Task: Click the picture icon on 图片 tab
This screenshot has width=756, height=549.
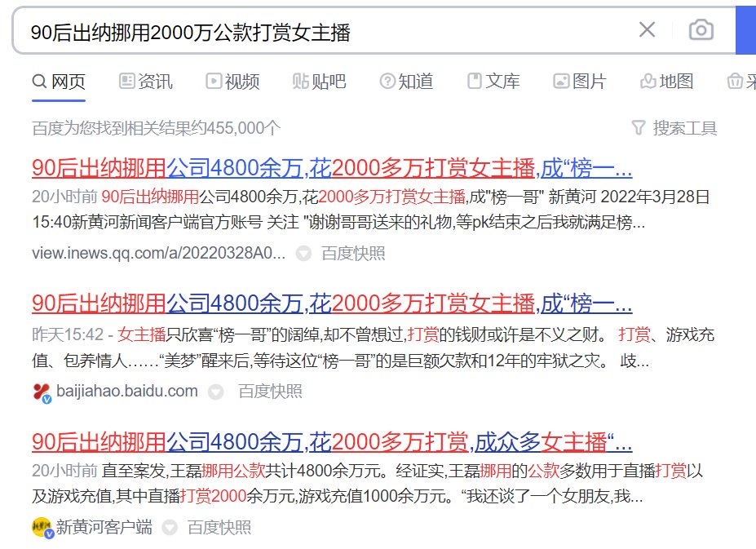Action: pyautogui.click(x=561, y=81)
